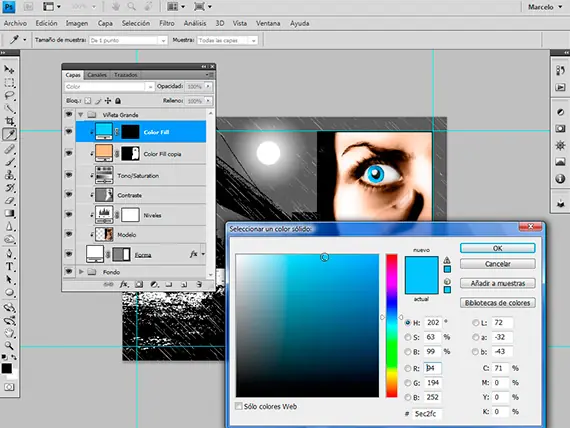Select the Lasso tool
Image resolution: width=570 pixels, height=428 pixels.
click(9, 96)
